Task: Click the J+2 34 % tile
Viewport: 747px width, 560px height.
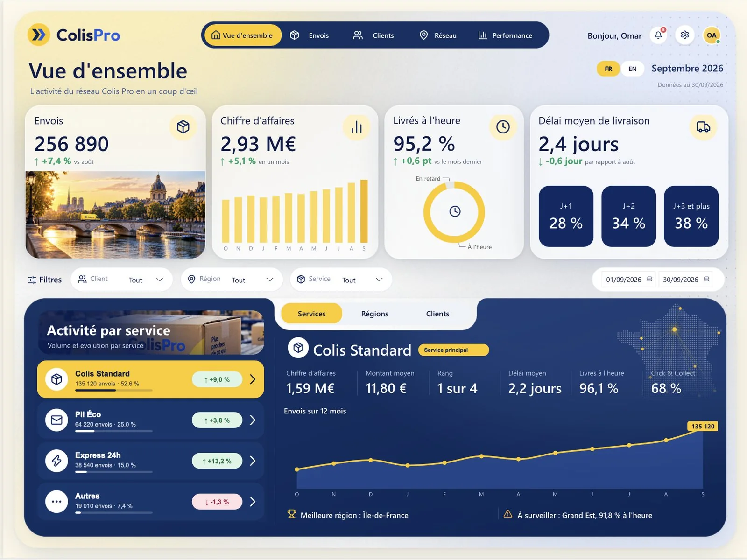Action: (628, 216)
